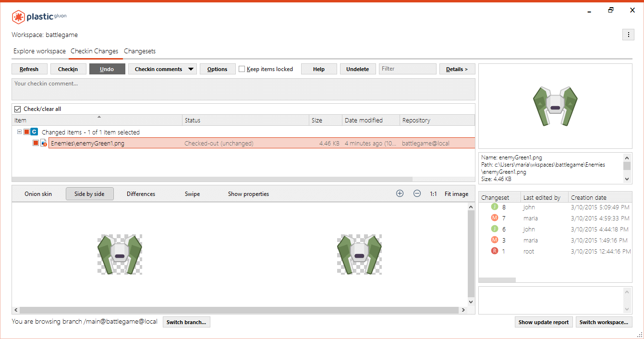Screen dimensions: 644x339
Task: Open the three-dot workspace menu
Action: point(628,35)
